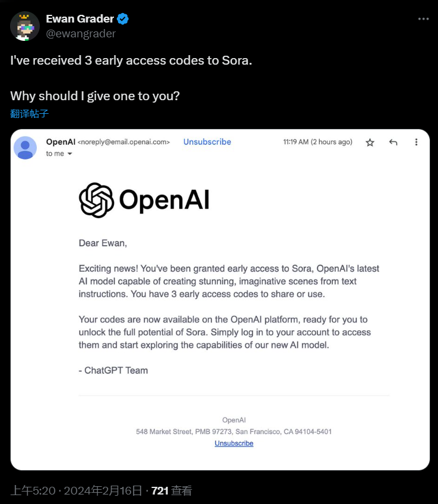
Task: Open the tweet more options ellipsis
Action: click(x=423, y=19)
